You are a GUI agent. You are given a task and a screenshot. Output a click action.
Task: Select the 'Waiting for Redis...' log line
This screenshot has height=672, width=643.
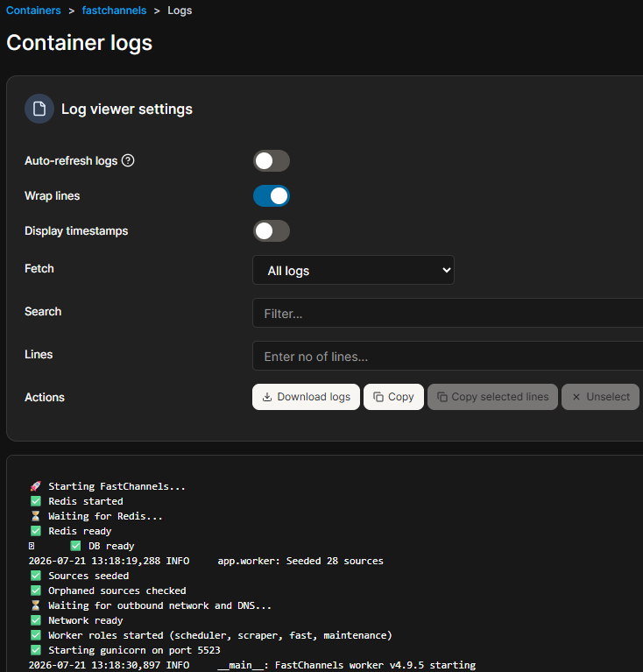pos(96,516)
